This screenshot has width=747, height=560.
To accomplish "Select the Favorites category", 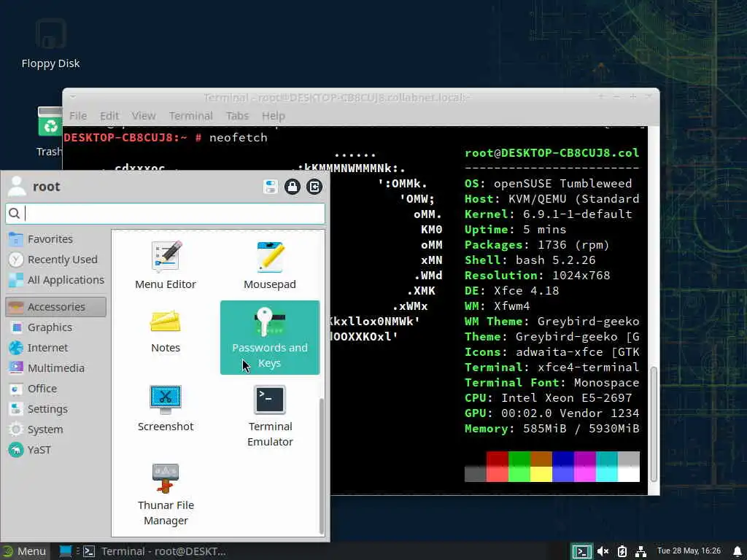I will [x=55, y=239].
